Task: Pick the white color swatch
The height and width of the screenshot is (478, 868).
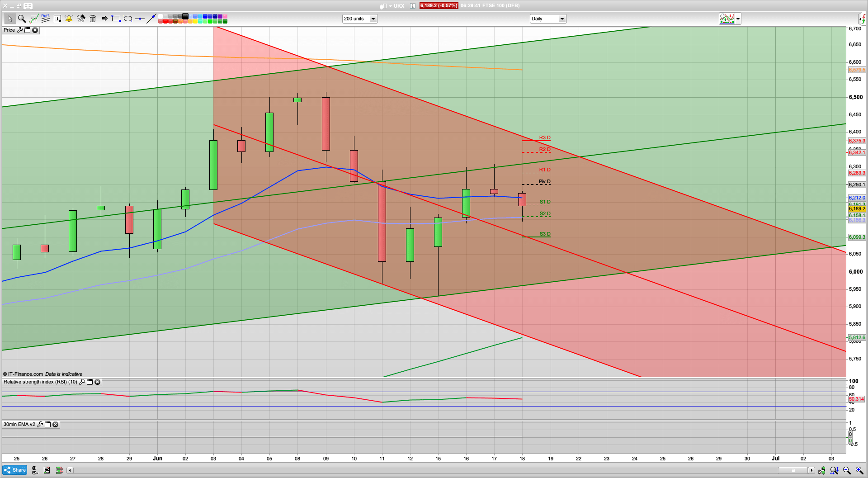Action: (x=160, y=16)
